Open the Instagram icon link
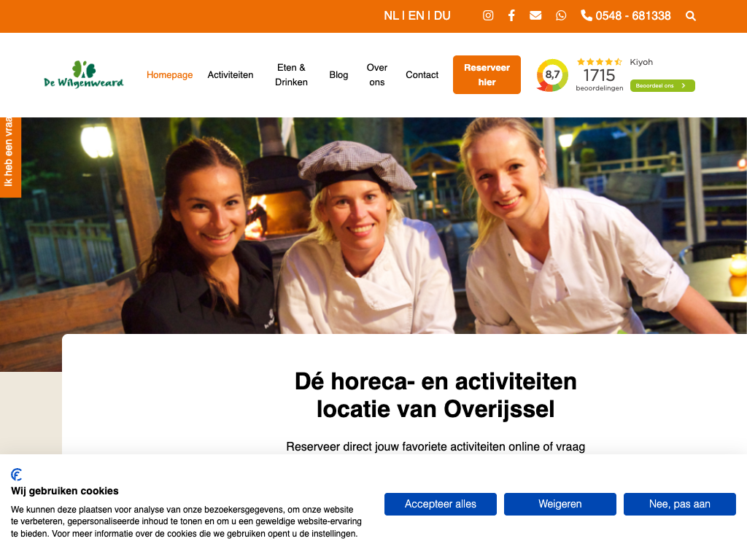 488,16
